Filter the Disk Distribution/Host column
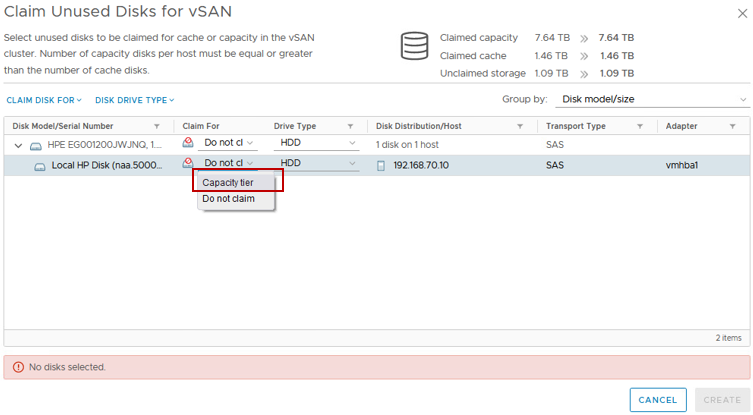This screenshot has width=753, height=415. pyautogui.click(x=520, y=126)
